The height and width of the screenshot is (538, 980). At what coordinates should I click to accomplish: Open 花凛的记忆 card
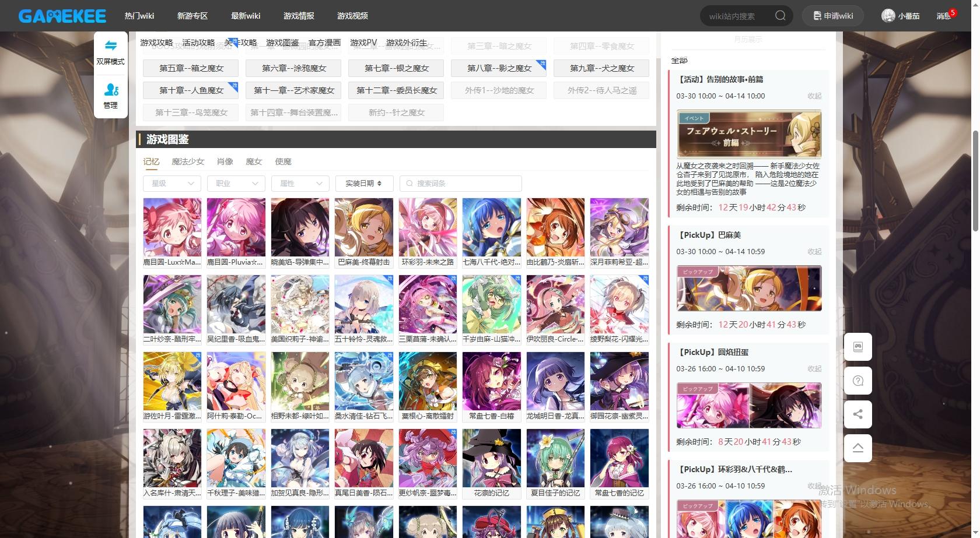(x=492, y=464)
